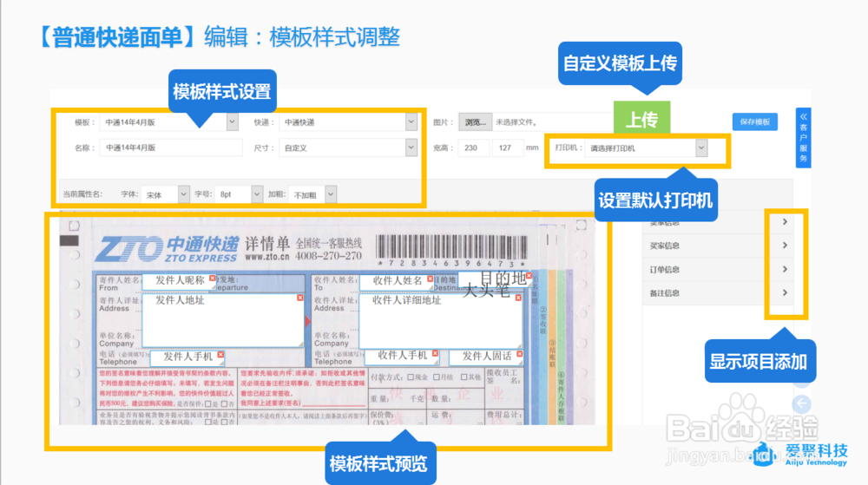Image resolution: width=868 pixels, height=485 pixels.
Task: Remove the 目的地 field with its red X
Action: tap(529, 275)
